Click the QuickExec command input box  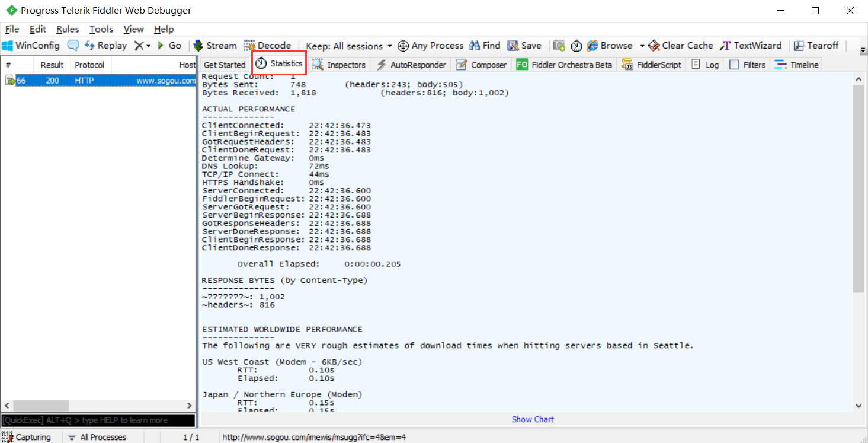98,420
